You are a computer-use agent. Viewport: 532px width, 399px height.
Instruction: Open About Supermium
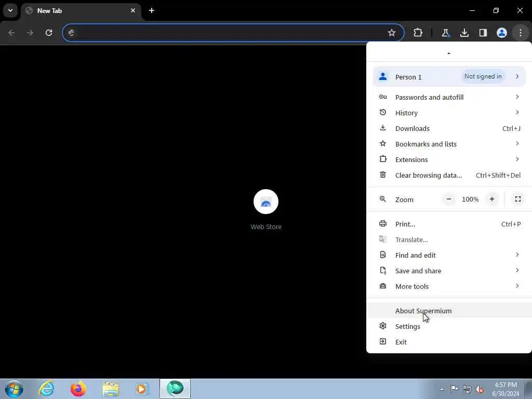coord(449,311)
